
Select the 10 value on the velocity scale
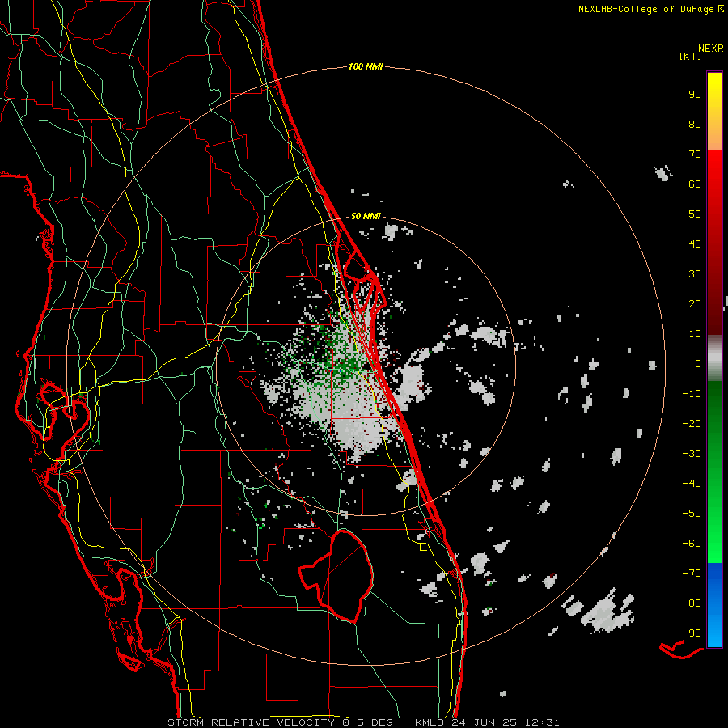click(x=695, y=334)
